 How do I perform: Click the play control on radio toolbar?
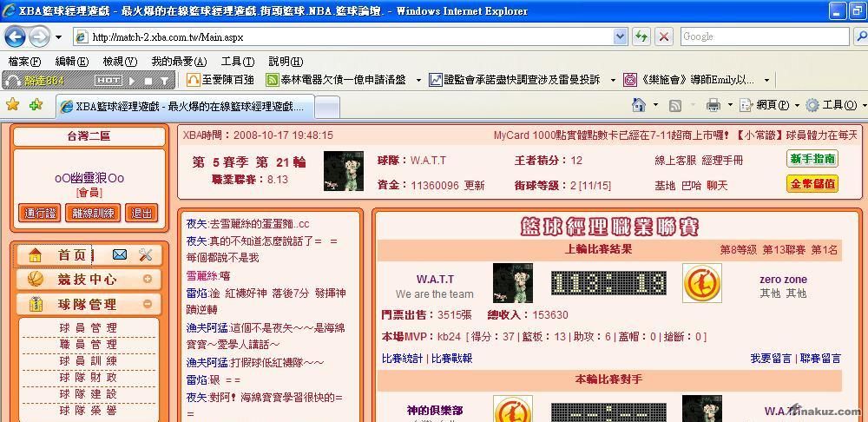tap(132, 81)
